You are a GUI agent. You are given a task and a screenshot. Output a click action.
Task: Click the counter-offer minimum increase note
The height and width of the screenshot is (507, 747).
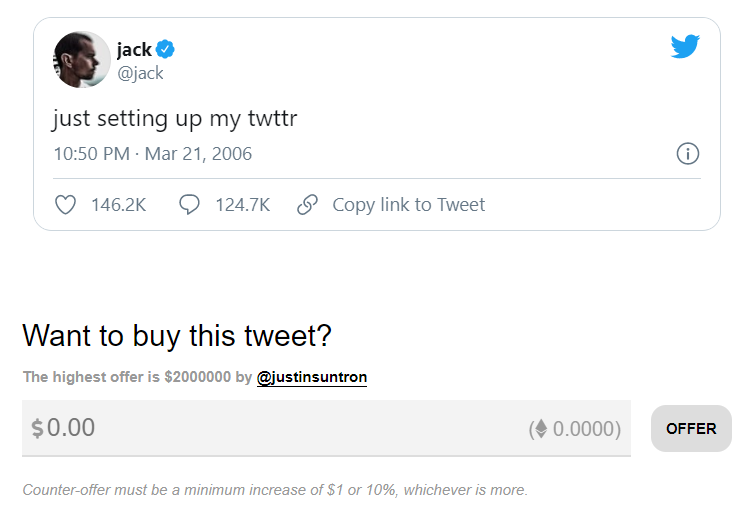[x=275, y=490]
